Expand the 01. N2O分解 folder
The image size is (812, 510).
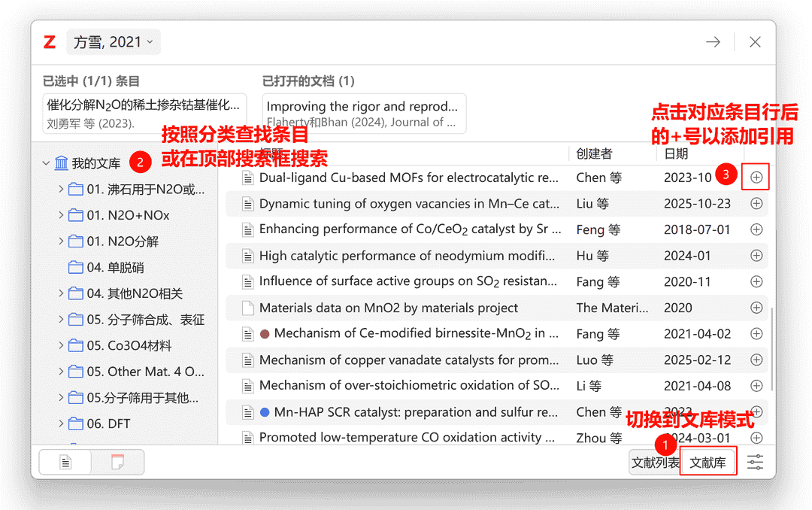tap(61, 241)
